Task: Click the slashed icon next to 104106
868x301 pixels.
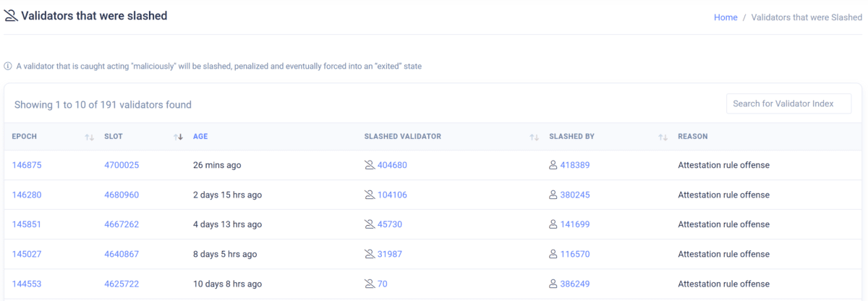Action: click(370, 195)
